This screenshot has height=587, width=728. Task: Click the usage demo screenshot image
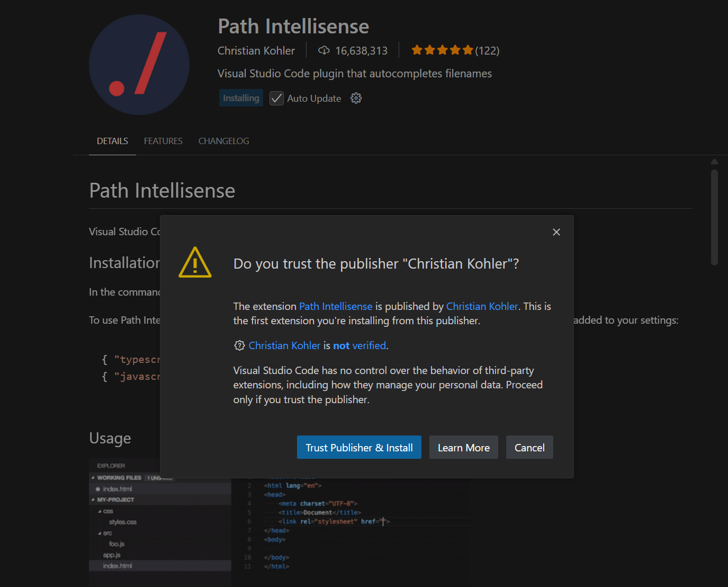[x=280, y=522]
